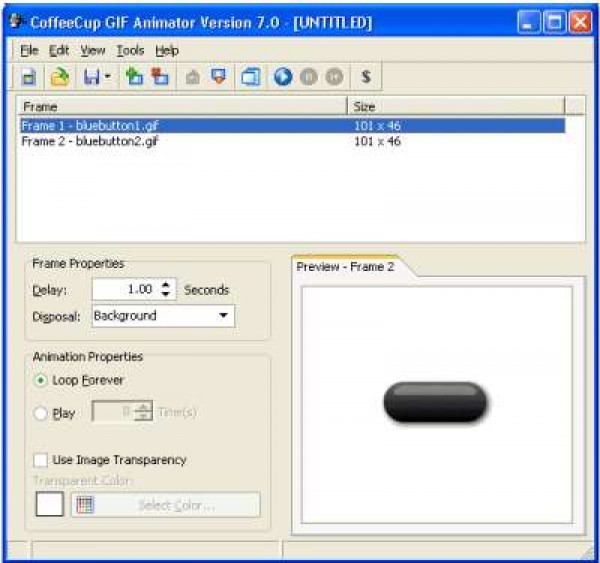Close the GIF Animator window
Viewport: 600px width, 563px height.
pos(580,22)
